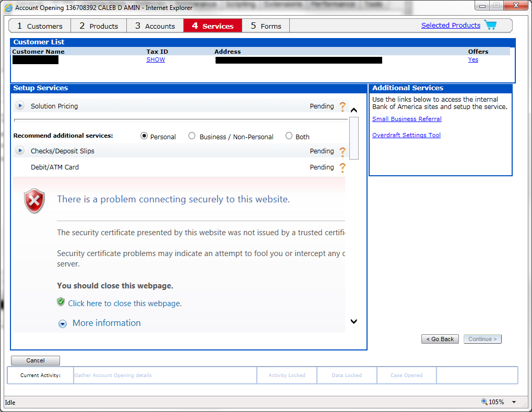Click the Cancel button
This screenshot has height=412, width=532.
pos(36,360)
